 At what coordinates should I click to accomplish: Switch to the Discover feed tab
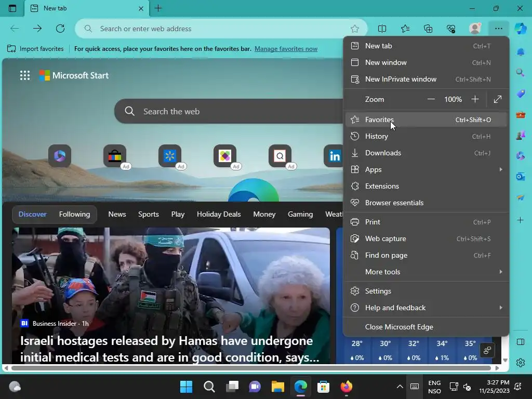[33, 215]
